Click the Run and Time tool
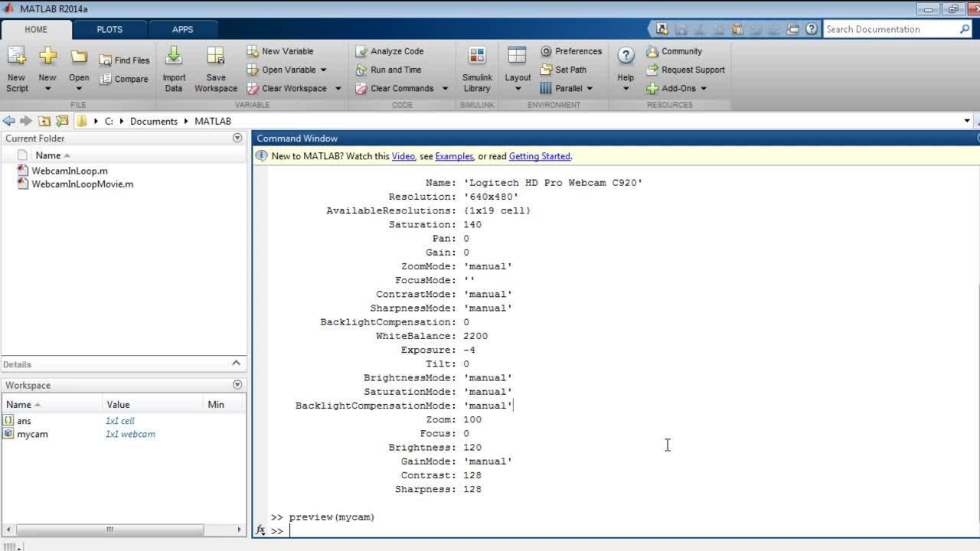 tap(389, 70)
